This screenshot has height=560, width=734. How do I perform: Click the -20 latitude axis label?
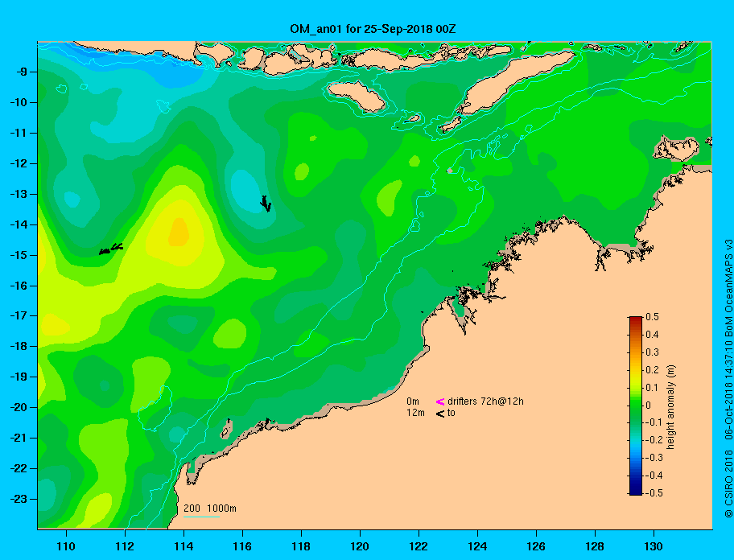click(x=19, y=407)
